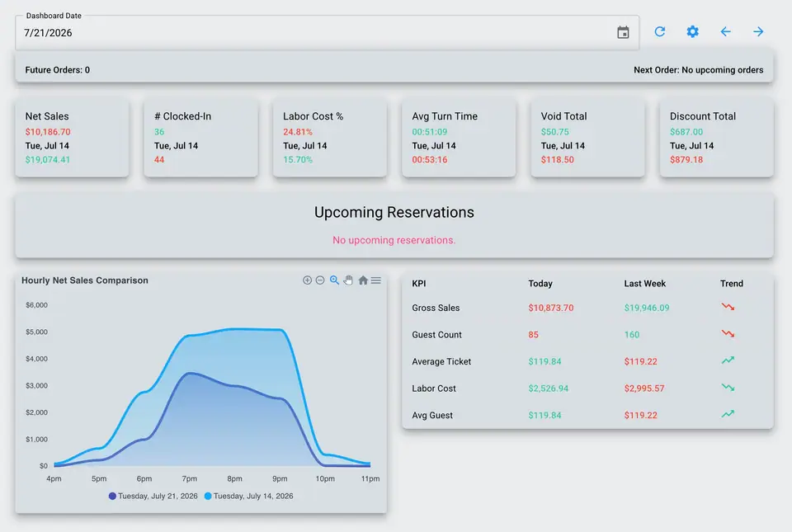Refresh the dashboard data
The width and height of the screenshot is (792, 532).
click(x=660, y=32)
